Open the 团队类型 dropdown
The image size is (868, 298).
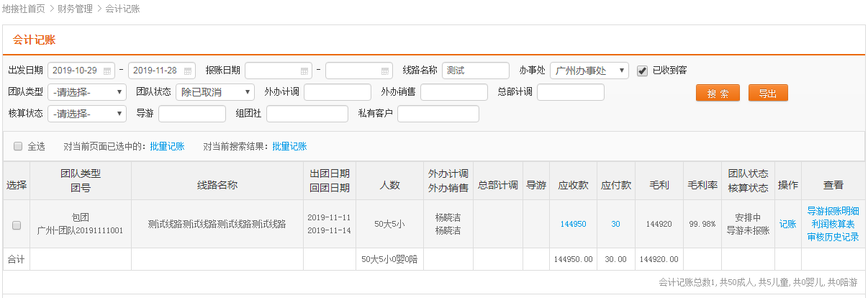click(87, 92)
